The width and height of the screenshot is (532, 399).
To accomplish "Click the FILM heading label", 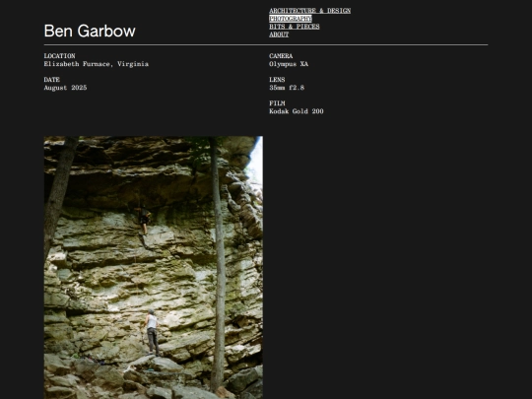I will click(x=277, y=103).
